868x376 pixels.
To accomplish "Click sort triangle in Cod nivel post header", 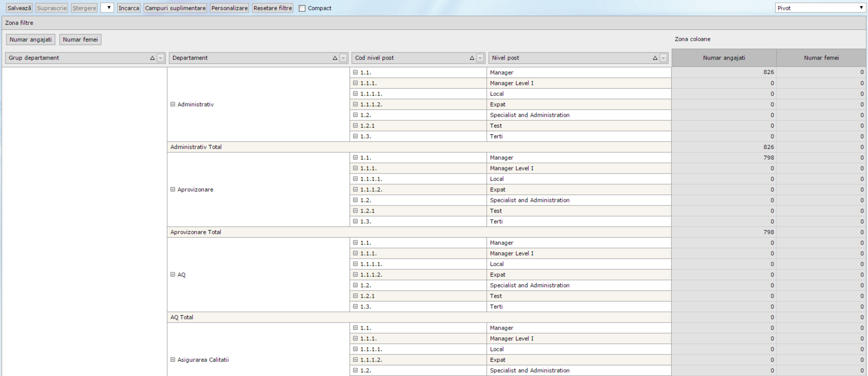I will 472,58.
